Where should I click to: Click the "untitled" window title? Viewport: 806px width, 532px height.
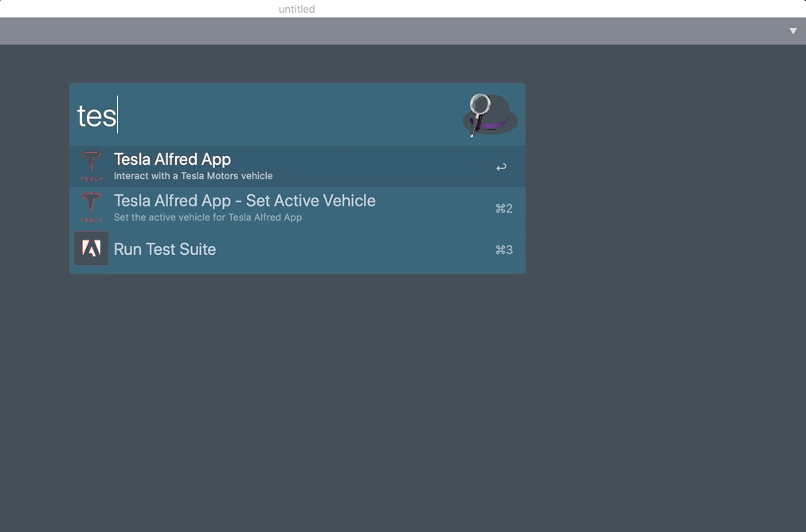(x=296, y=9)
